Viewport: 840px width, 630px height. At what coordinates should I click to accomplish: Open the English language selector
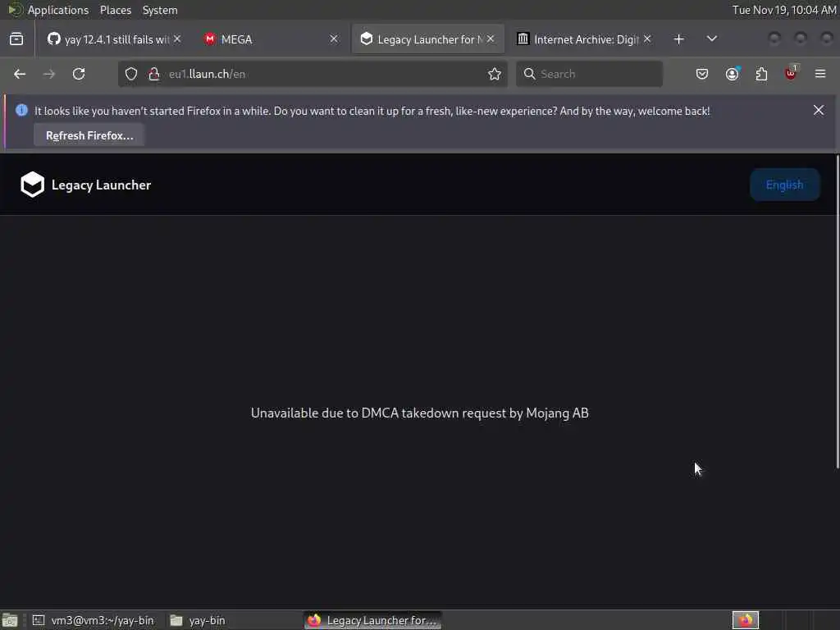click(785, 185)
